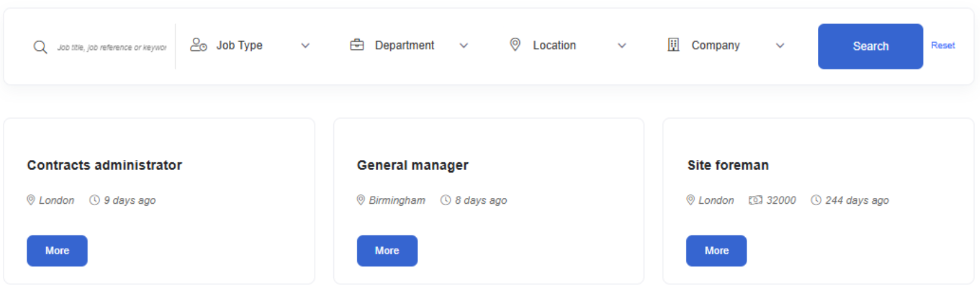Open the Department dropdown
This screenshot has height=294, width=980.
464,46
